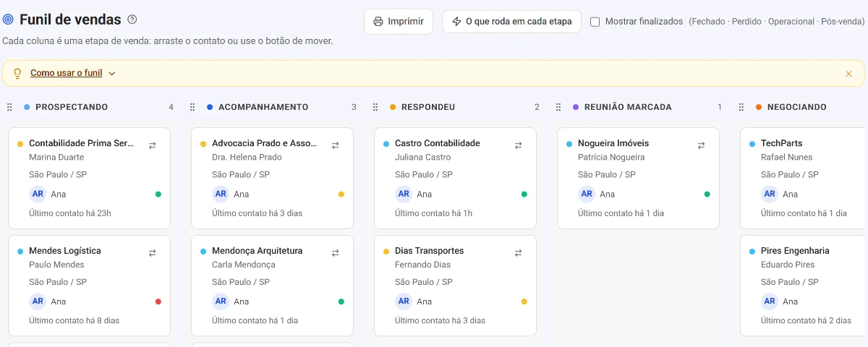Click the PROSPECTANDO column header
868x347 pixels.
[72, 107]
